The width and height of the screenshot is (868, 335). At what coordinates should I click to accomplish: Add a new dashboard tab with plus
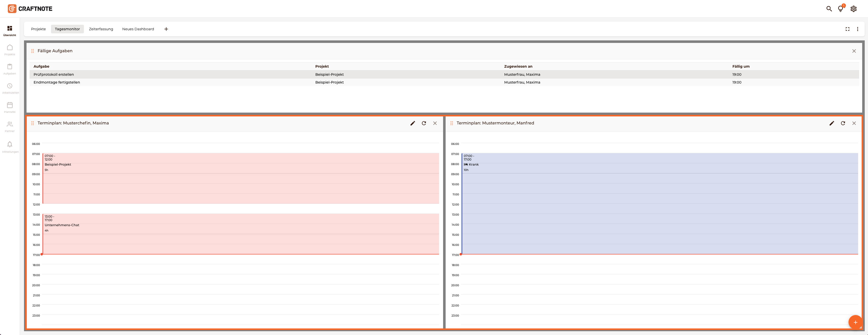click(166, 29)
